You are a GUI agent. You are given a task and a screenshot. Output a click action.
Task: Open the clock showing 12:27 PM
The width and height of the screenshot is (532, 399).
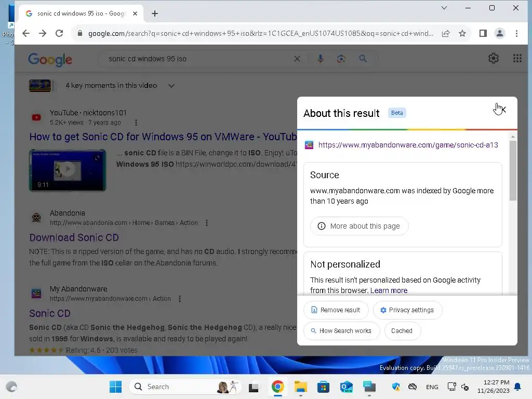click(x=494, y=387)
